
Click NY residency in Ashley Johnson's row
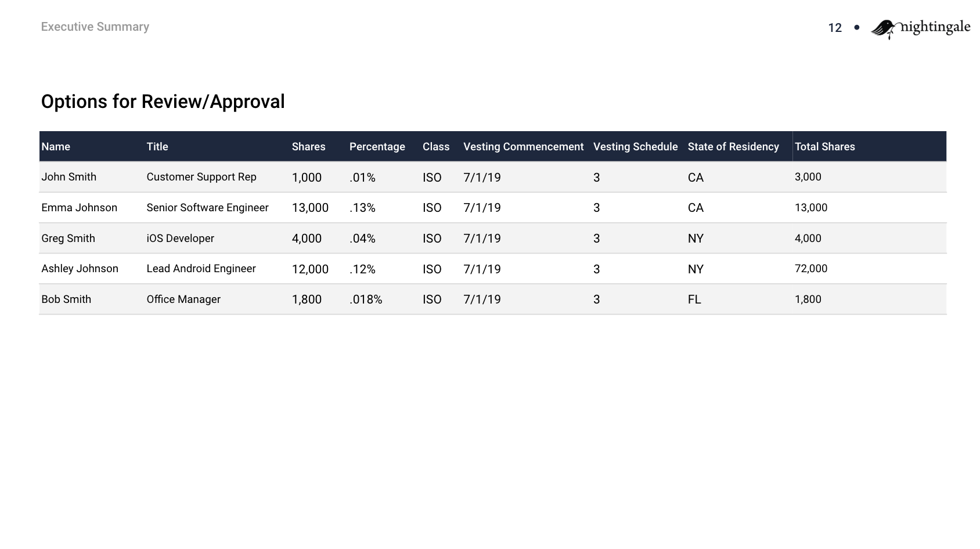pyautogui.click(x=696, y=269)
